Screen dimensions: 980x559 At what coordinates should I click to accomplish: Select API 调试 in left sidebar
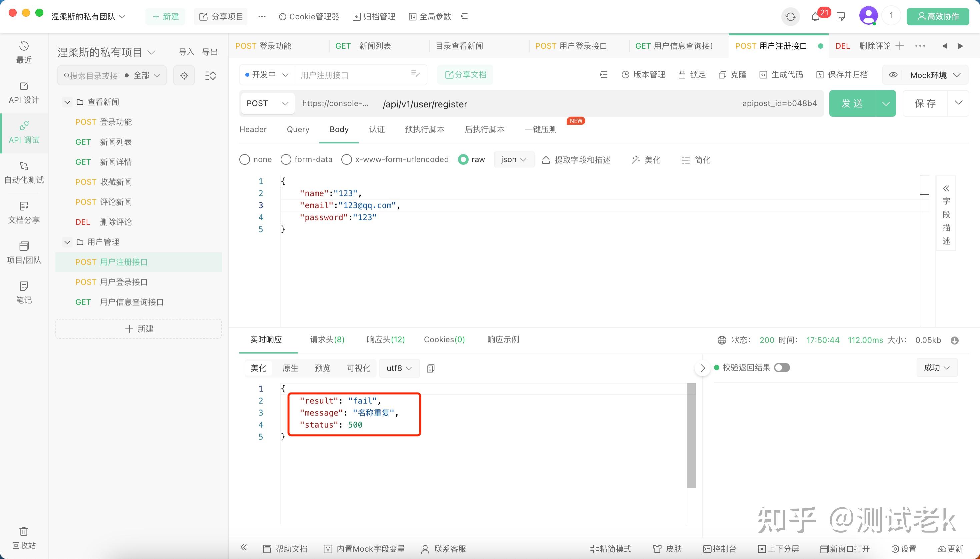[x=24, y=132]
